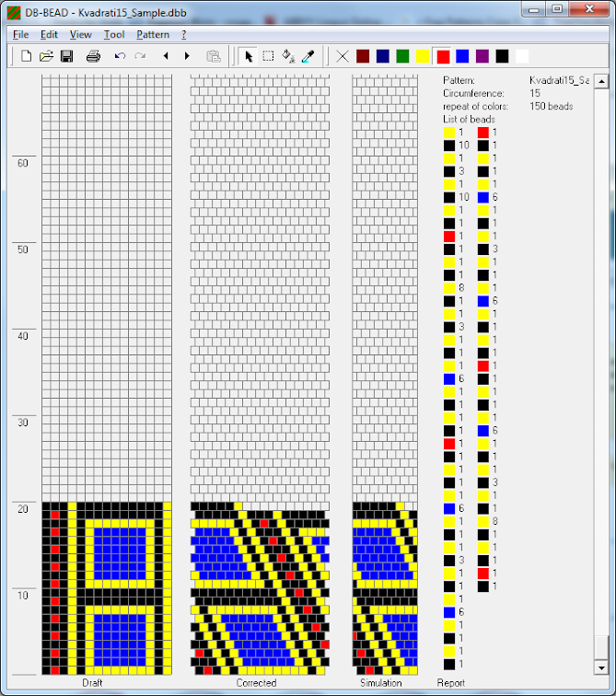This screenshot has width=616, height=696.
Task: Close the DB-BEAD window
Action: [x=589, y=9]
